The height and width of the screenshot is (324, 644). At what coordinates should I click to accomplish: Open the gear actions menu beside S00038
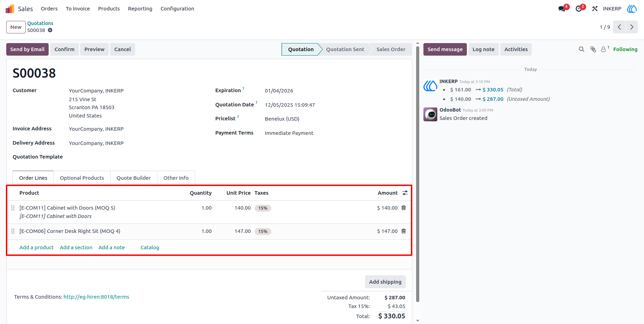pyautogui.click(x=50, y=30)
